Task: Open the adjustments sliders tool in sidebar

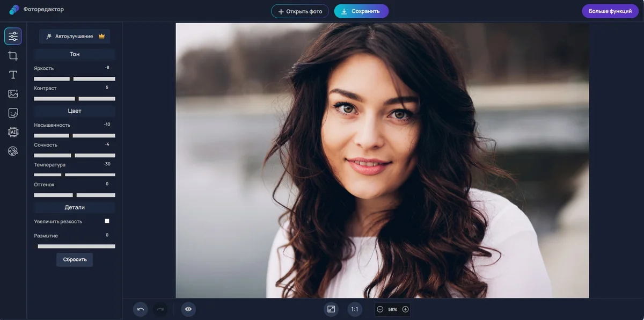Action: (x=13, y=36)
